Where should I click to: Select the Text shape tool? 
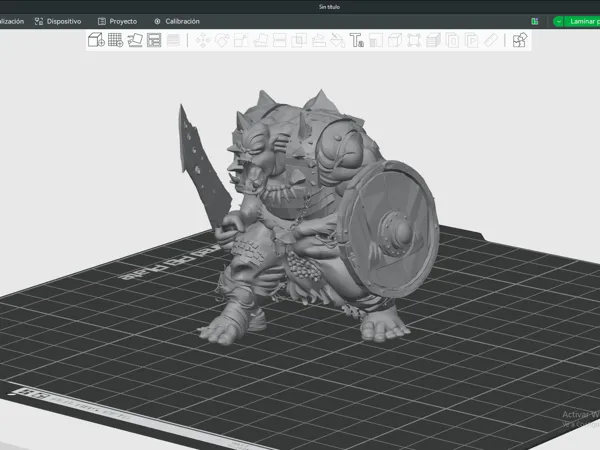[357, 40]
